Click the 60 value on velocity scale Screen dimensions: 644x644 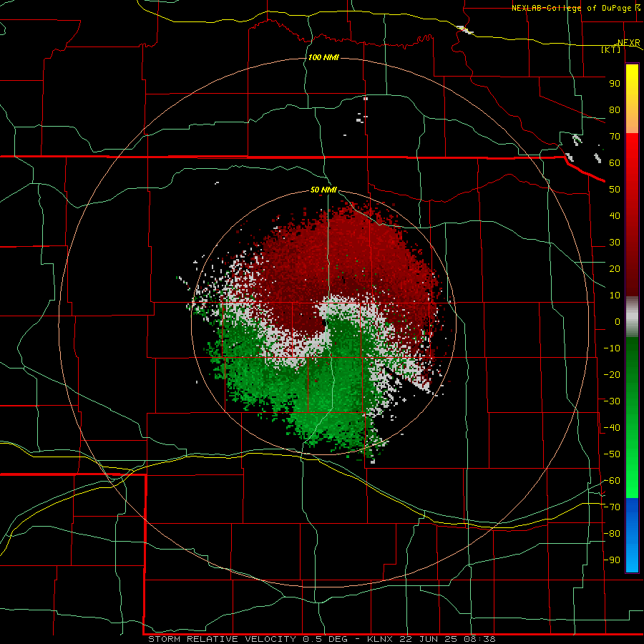click(x=615, y=163)
